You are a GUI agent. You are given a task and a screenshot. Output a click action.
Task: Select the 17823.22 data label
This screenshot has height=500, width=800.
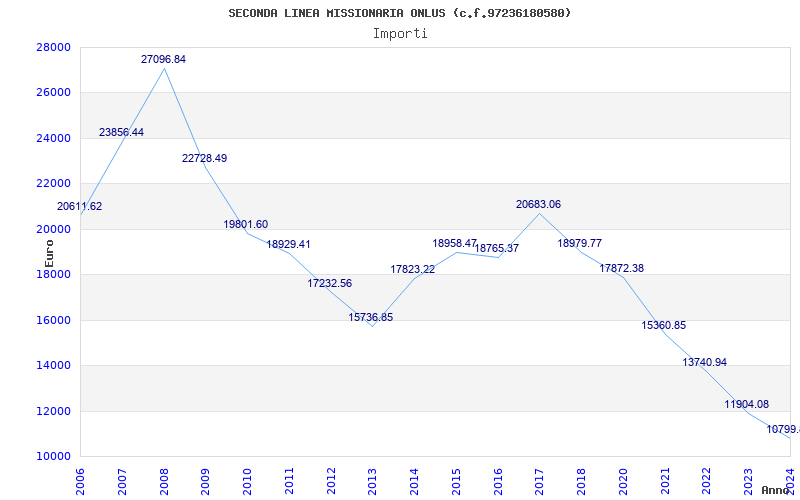413,269
